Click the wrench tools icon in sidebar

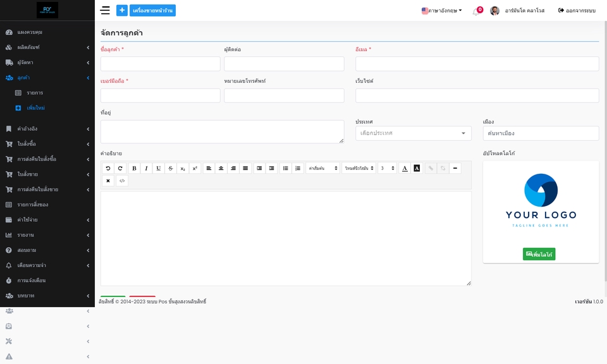9,341
